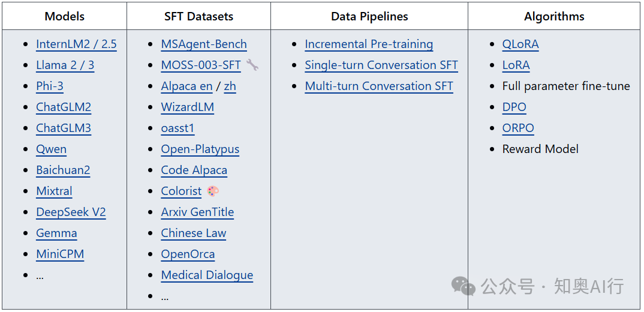Click the palette icon next to Colorist

(213, 191)
